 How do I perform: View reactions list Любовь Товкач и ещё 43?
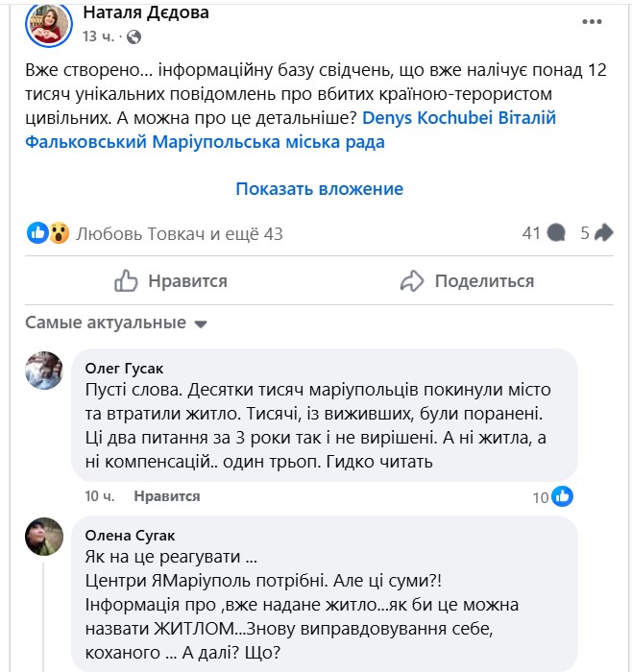179,233
